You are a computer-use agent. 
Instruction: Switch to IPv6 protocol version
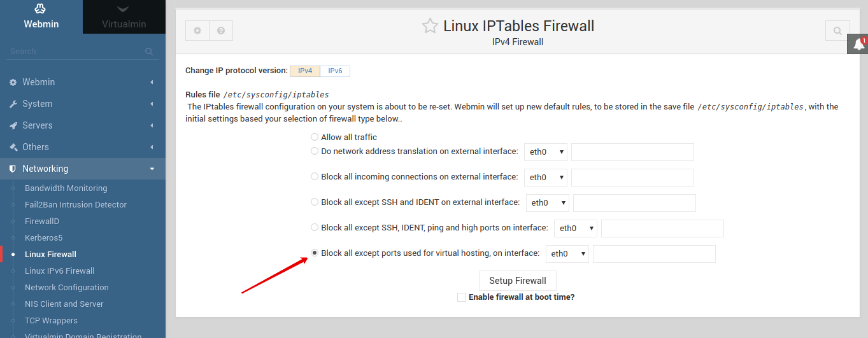point(335,71)
